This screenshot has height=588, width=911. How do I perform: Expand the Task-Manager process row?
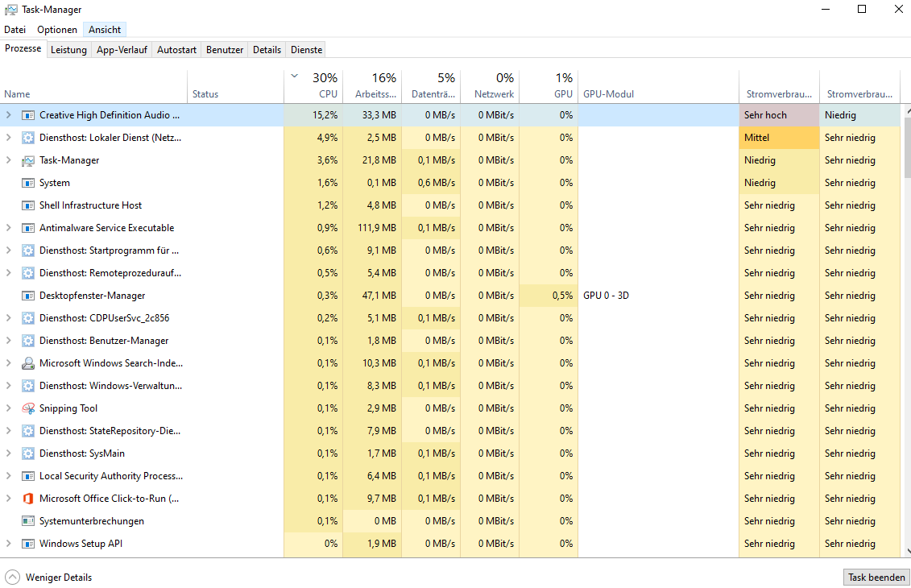pyautogui.click(x=8, y=160)
